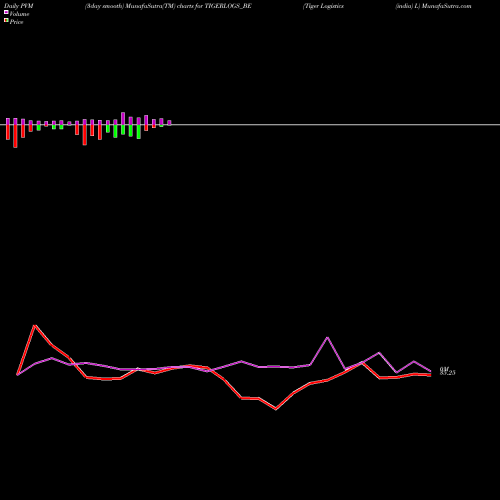This screenshot has width=500, height=500.
Task: Click the last small magenta bar in the histogram
Action: [169, 123]
